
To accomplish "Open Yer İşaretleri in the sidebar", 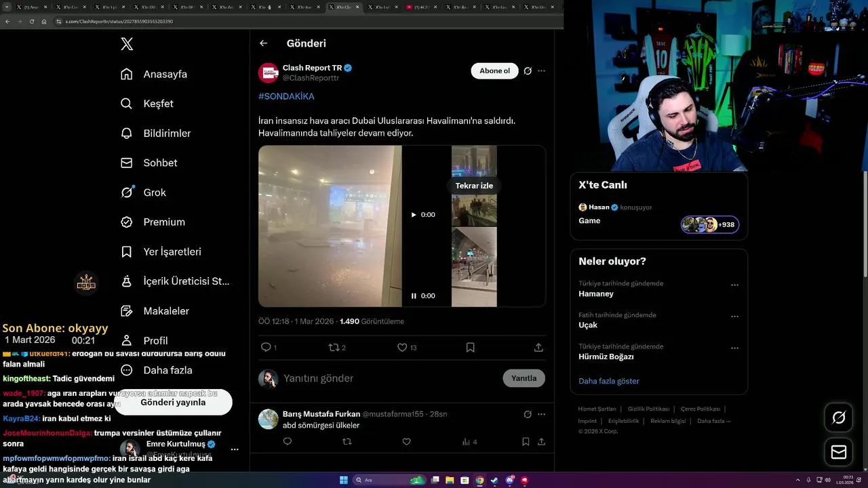I will 161,251.
